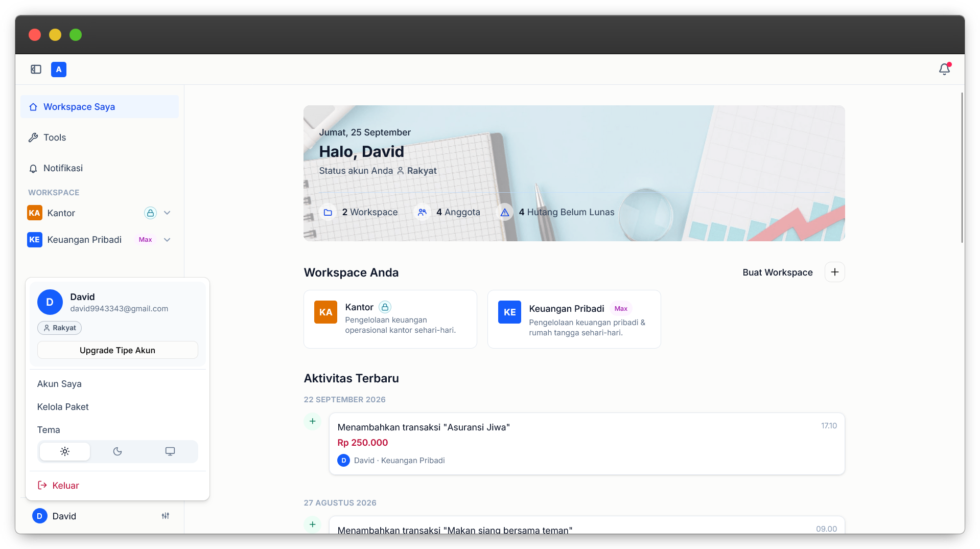Click the large D avatar in profile popup
Screen dimensions: 980x549
pos(50,302)
